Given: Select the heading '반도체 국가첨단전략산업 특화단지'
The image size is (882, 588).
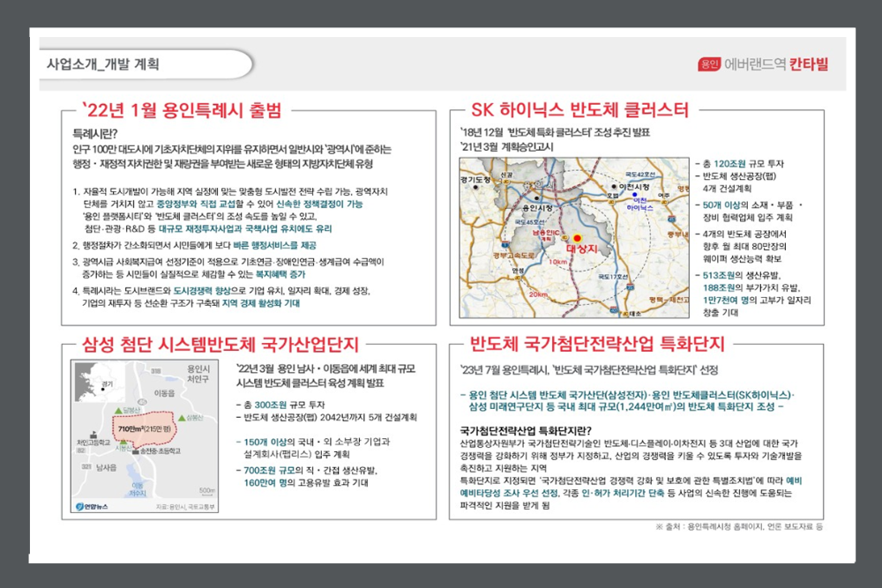Looking at the screenshot, I should tap(597, 344).
